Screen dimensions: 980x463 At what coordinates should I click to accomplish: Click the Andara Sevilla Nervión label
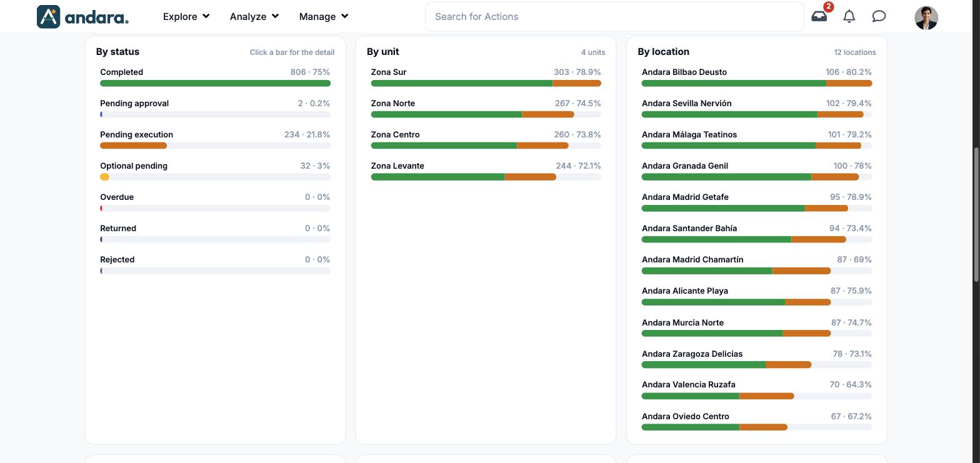point(687,103)
